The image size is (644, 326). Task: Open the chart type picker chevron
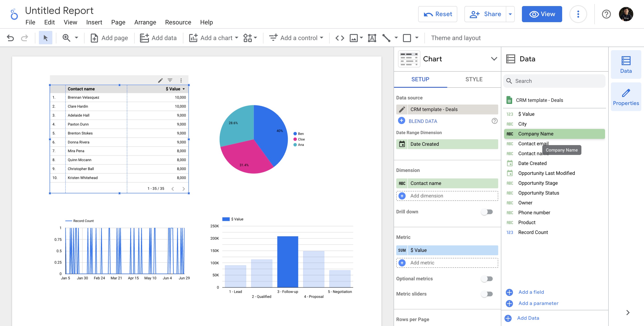tap(494, 59)
